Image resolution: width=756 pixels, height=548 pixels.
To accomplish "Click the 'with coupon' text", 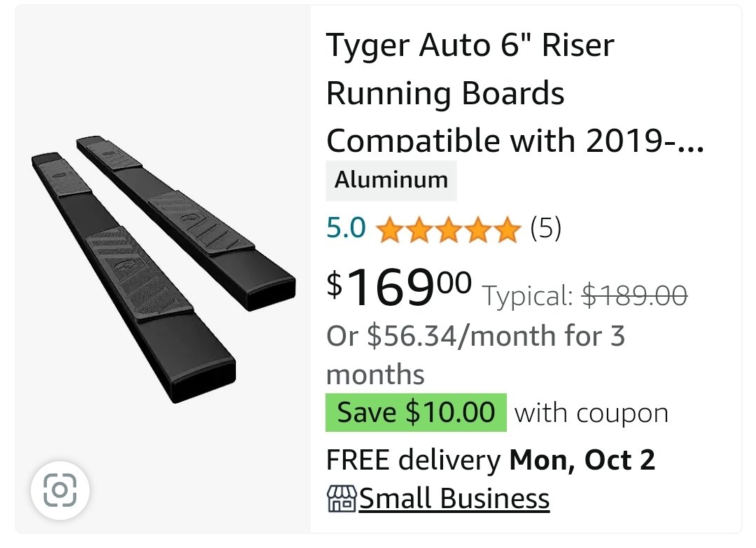I will click(591, 413).
